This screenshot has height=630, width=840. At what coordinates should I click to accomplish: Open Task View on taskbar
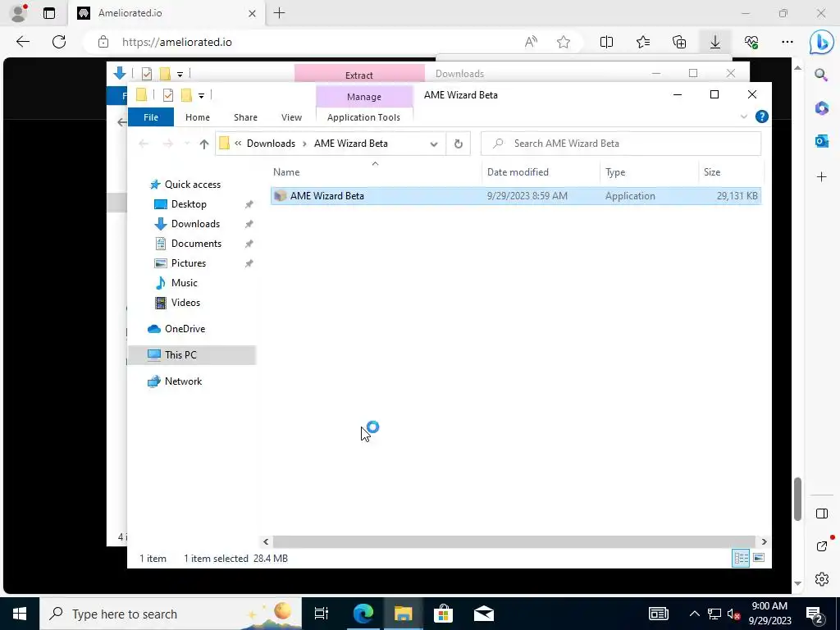[x=322, y=614]
